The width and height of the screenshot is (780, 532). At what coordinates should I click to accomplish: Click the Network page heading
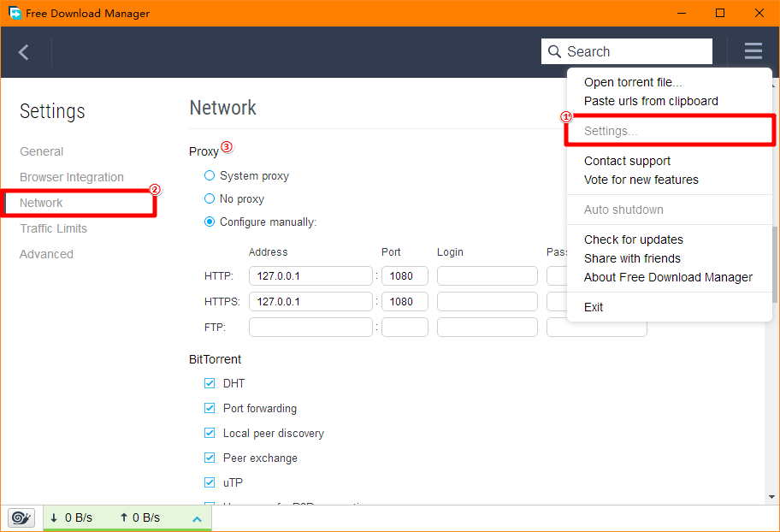pyautogui.click(x=223, y=108)
